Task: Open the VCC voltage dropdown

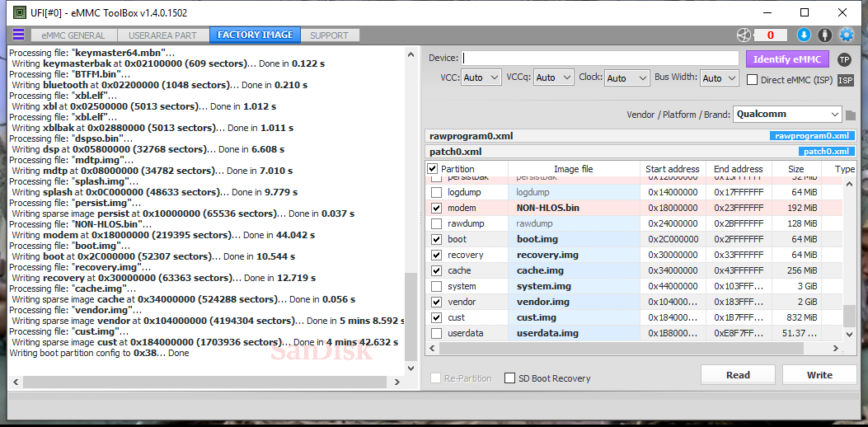Action: tap(481, 77)
